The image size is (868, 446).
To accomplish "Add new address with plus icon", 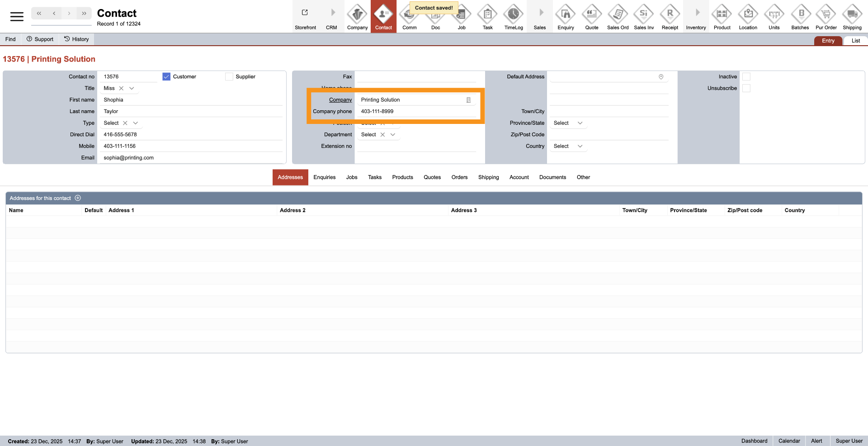I will pos(78,198).
